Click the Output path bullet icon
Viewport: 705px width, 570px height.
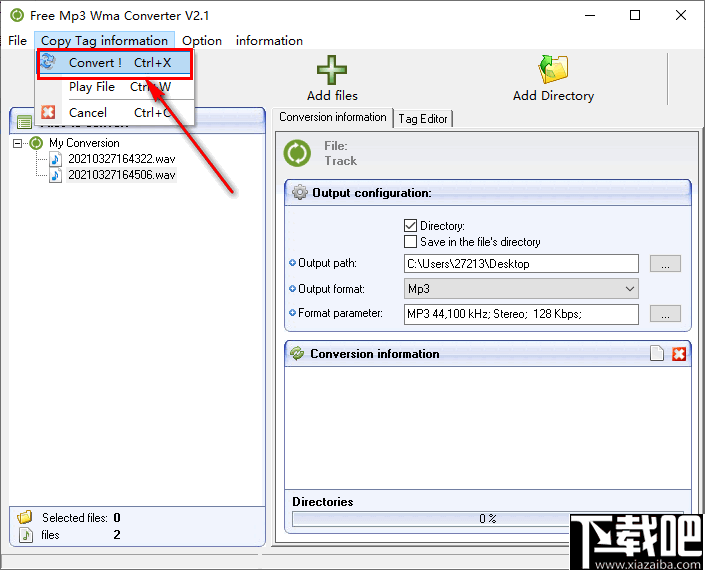coord(292,263)
